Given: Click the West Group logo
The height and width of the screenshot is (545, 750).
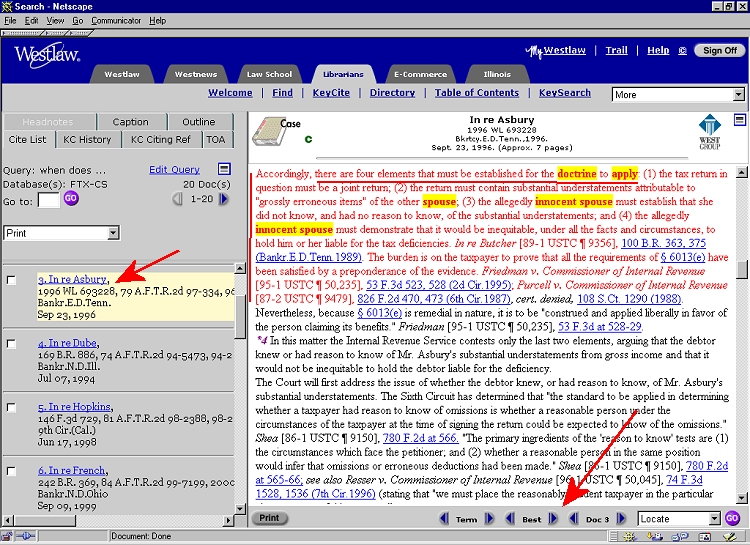Looking at the screenshot, I should coord(709,132).
